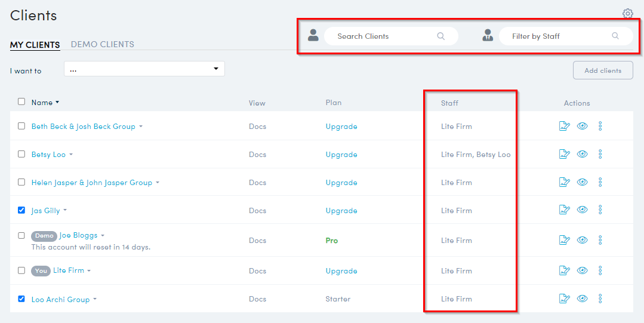
Task: Click the magnifier icon in Search Clients
Action: [x=441, y=36]
